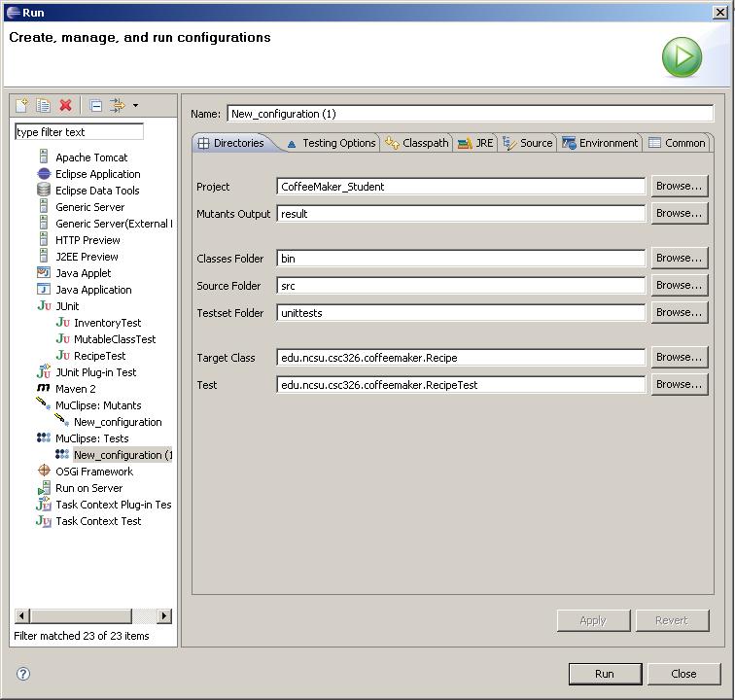Image resolution: width=735 pixels, height=700 pixels.
Task: Collapse all tree items in the toolbar
Action: (95, 105)
